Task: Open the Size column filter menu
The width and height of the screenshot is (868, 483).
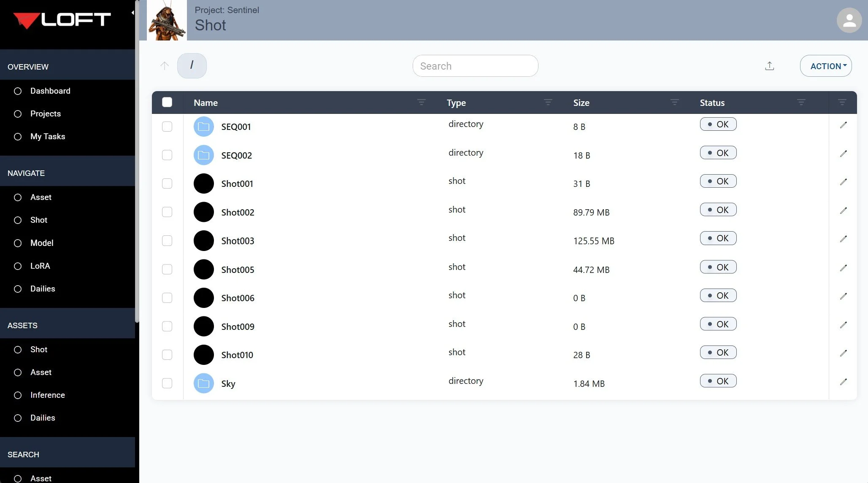Action: (674, 103)
